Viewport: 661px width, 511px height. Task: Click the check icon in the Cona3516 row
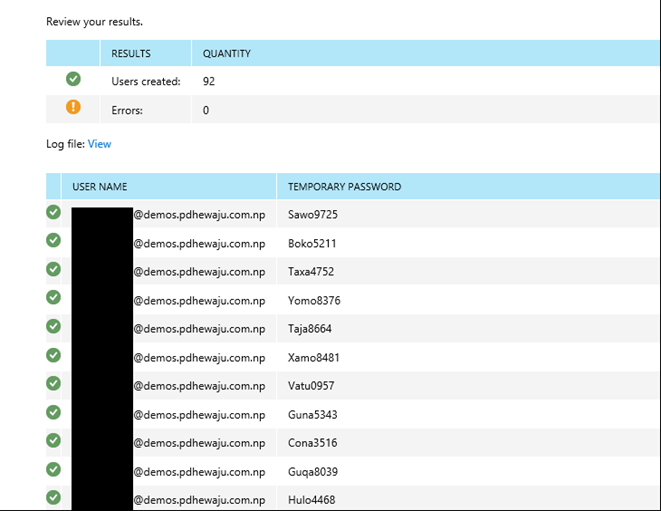tap(54, 440)
